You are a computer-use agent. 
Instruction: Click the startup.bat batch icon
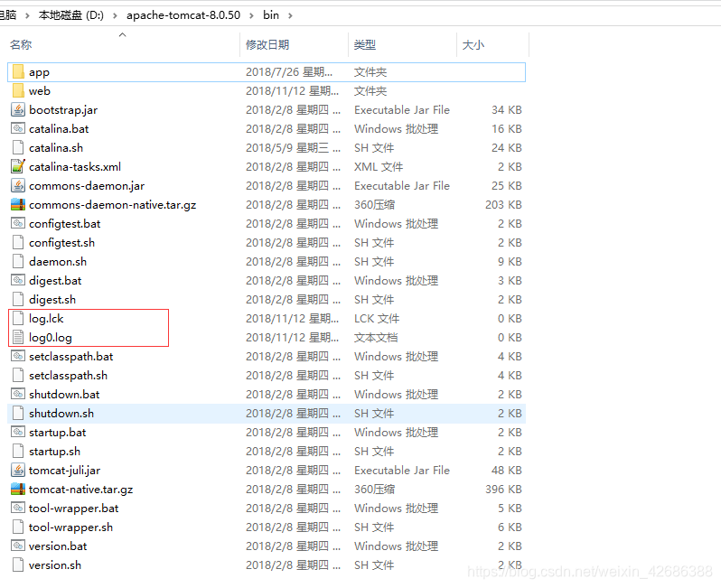pyautogui.click(x=18, y=432)
